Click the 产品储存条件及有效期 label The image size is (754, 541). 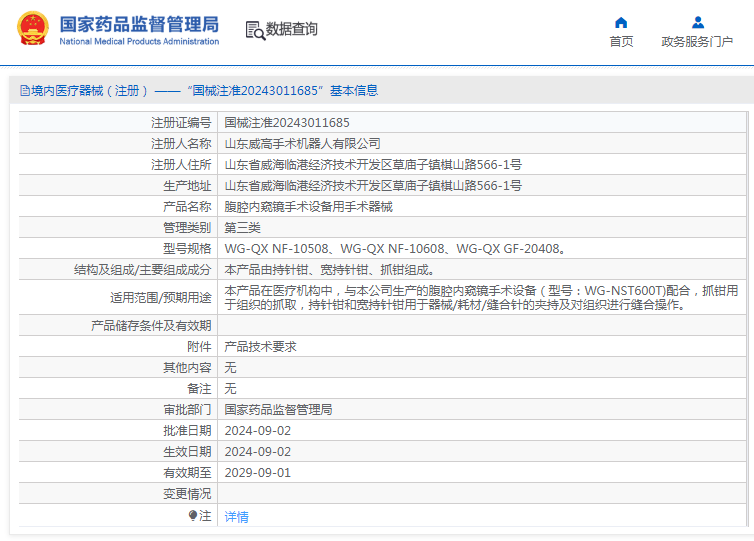pos(151,326)
